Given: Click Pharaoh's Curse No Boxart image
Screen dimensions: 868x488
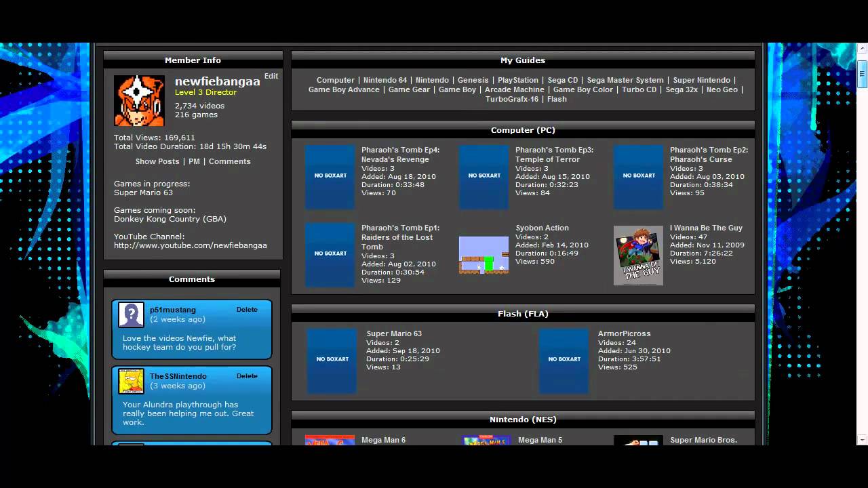Looking at the screenshot, I should [638, 176].
